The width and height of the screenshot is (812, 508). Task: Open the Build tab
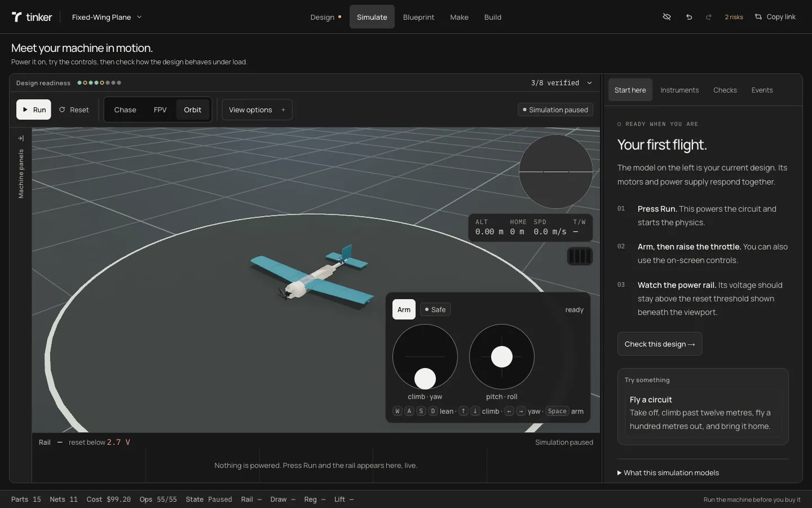493,17
